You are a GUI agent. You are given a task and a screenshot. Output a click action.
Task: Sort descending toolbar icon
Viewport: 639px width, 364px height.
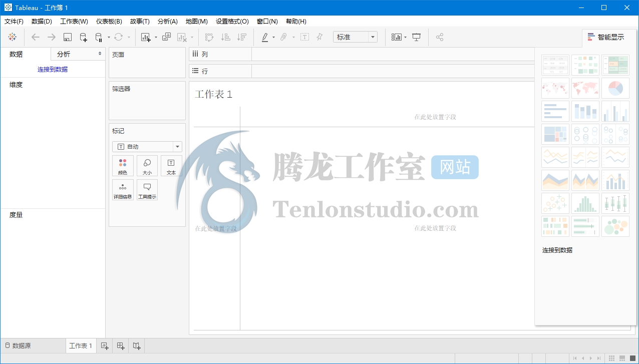[x=242, y=37]
